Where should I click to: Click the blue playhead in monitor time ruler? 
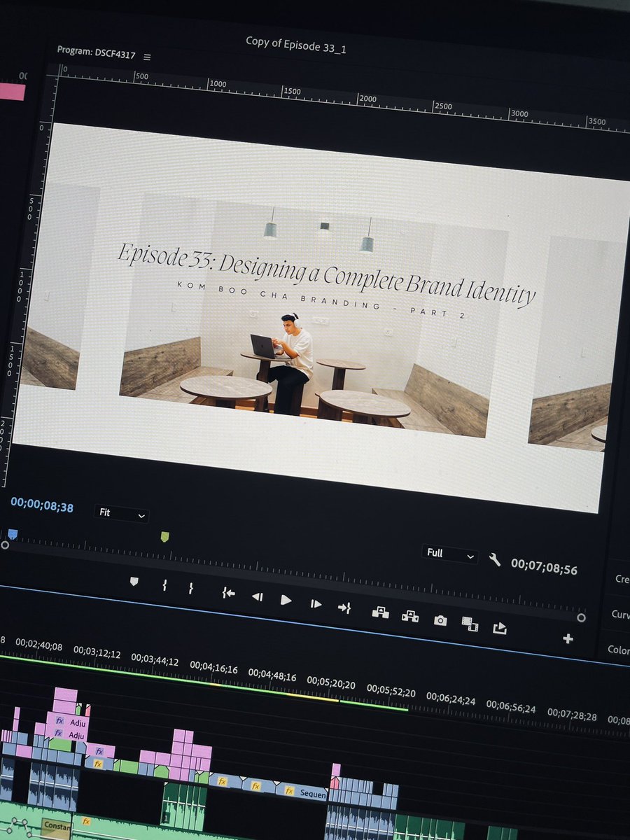click(12, 534)
